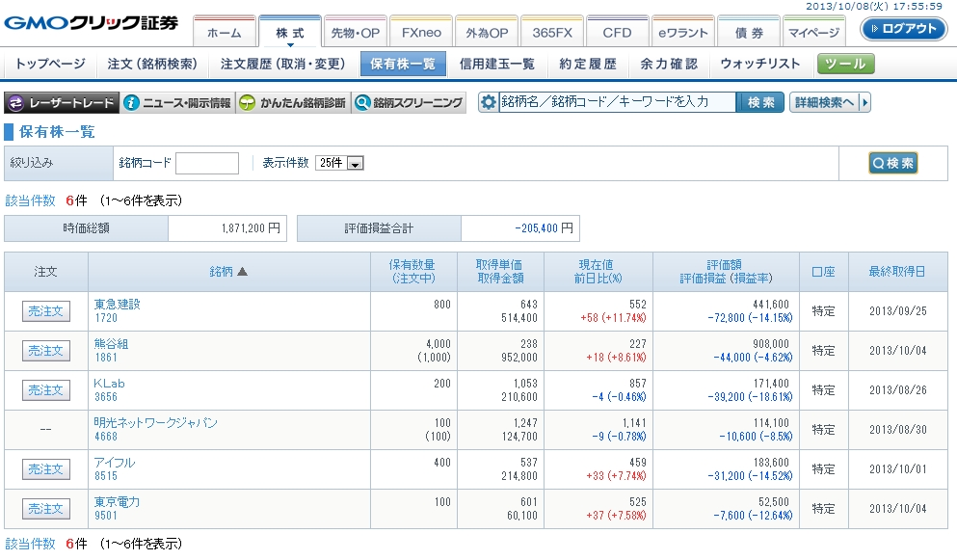
Task: Switch to the FXneo tab
Action: [x=421, y=33]
